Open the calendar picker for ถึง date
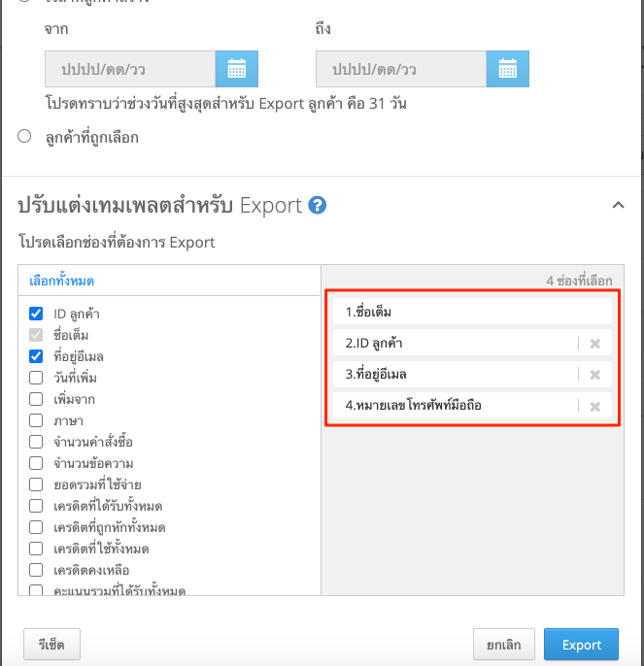The image size is (644, 666). click(508, 69)
